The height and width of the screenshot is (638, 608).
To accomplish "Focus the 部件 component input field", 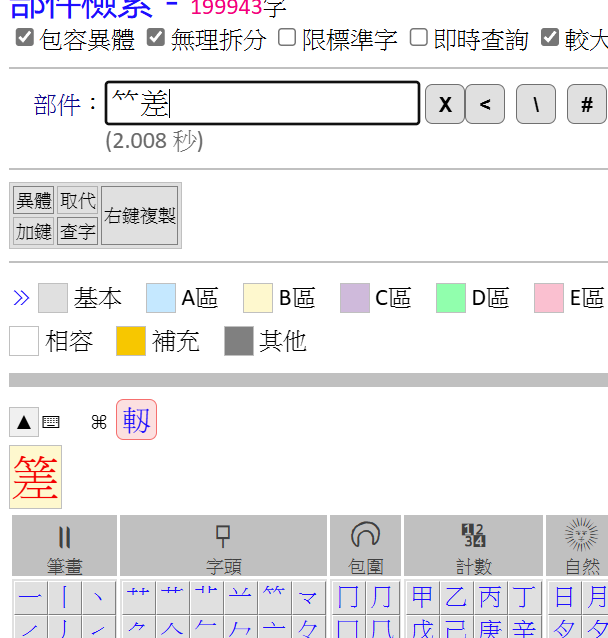I will click(262, 103).
